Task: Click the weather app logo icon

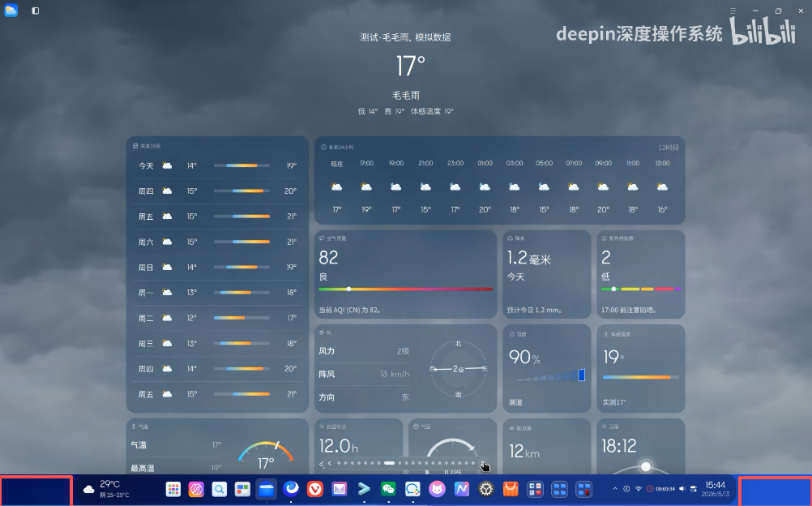Action: click(x=11, y=11)
